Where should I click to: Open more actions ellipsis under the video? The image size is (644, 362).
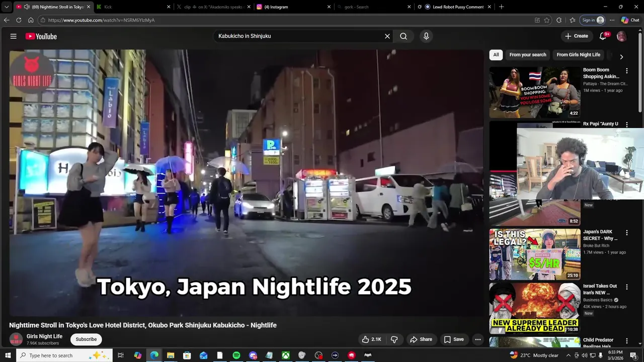coord(478,339)
